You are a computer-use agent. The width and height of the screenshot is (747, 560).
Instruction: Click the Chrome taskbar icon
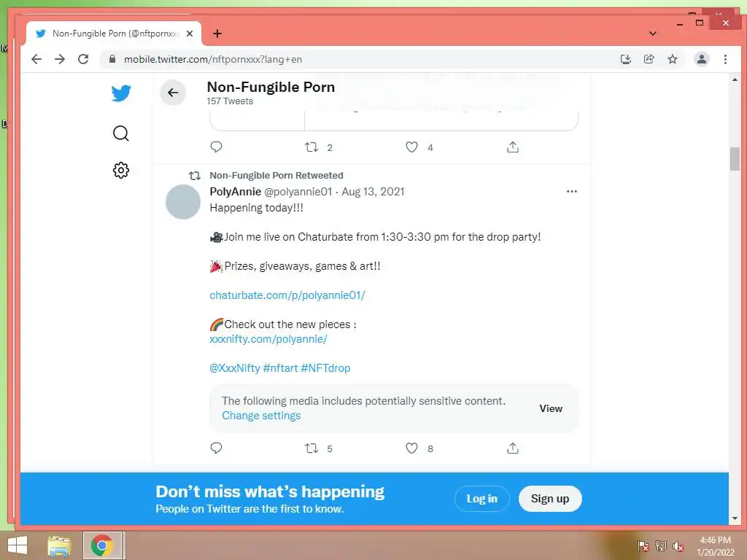point(102,545)
